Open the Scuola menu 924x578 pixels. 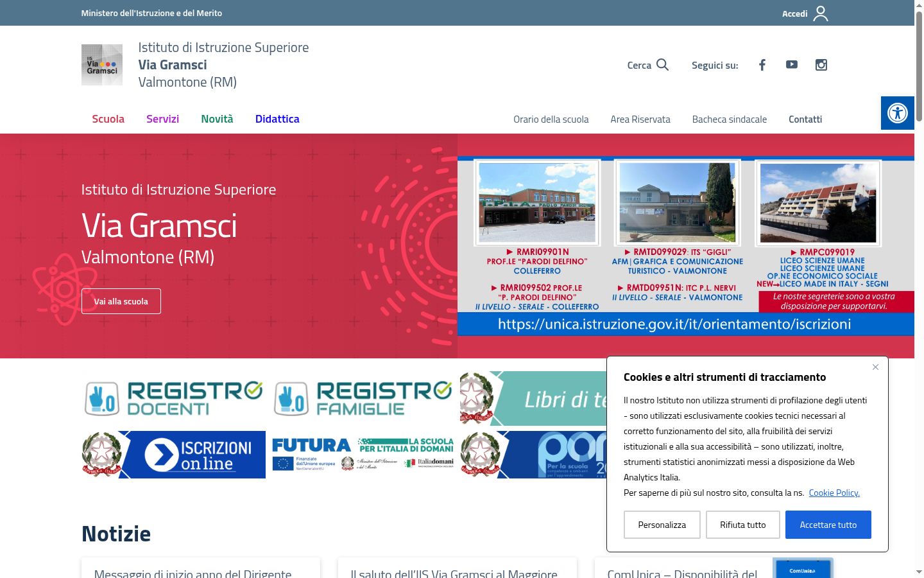(108, 119)
